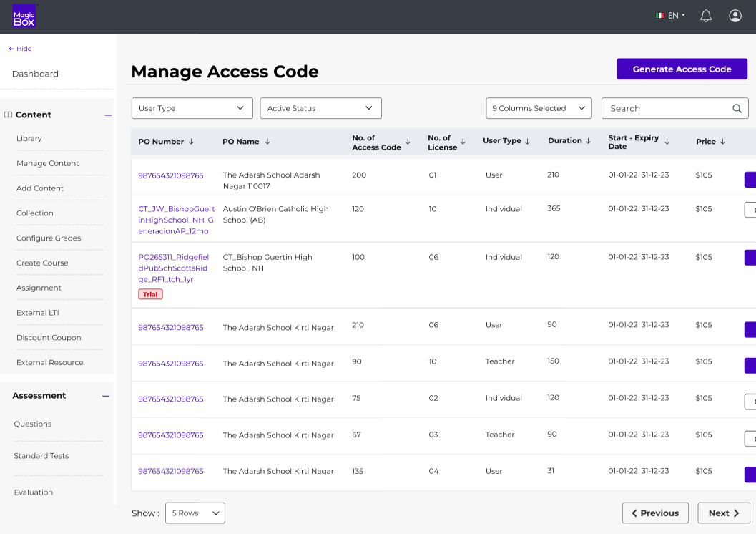Sort by No. of License arrow

463,141
